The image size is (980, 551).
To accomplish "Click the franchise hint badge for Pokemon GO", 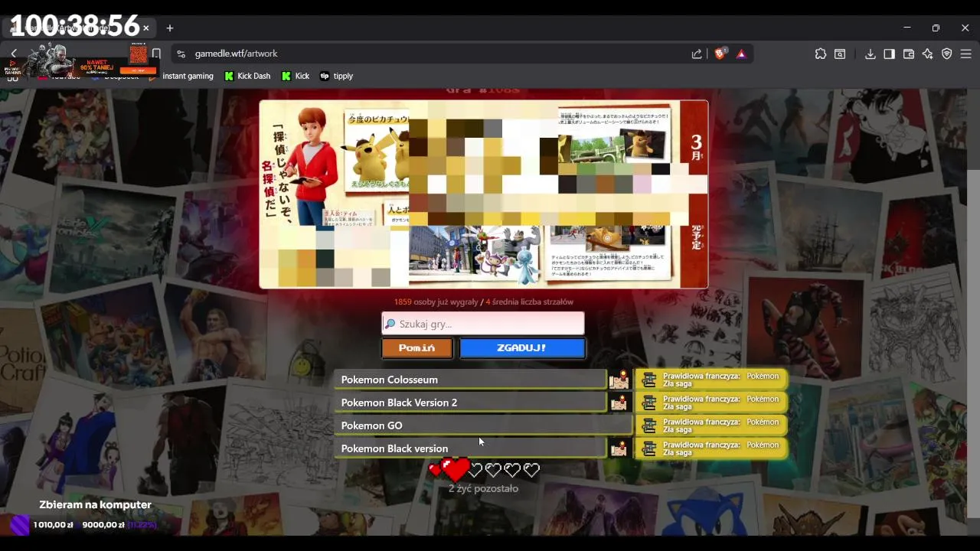I will (x=711, y=425).
